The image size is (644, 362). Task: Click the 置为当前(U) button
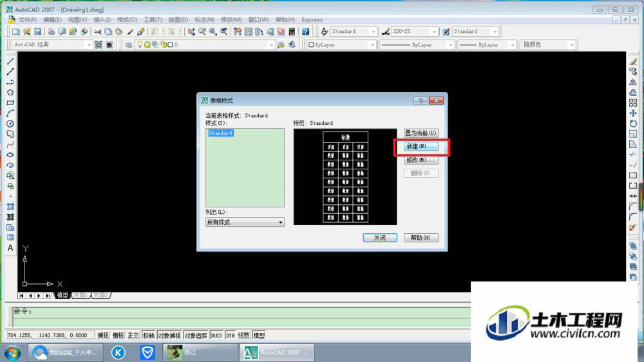pyautogui.click(x=421, y=133)
